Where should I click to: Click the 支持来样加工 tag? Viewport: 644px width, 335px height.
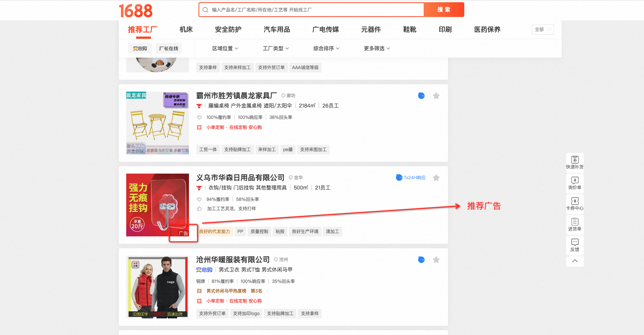(x=237, y=68)
